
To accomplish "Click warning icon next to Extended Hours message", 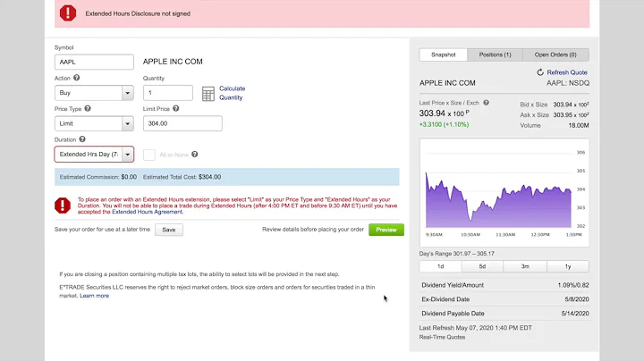I will coord(63,206).
